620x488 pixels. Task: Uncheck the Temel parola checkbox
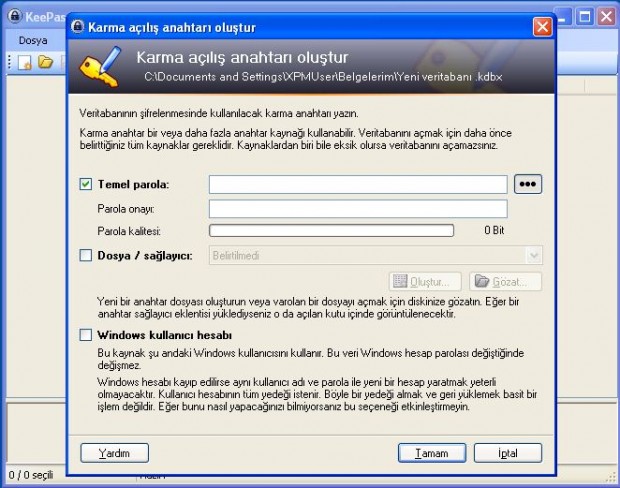click(x=86, y=184)
